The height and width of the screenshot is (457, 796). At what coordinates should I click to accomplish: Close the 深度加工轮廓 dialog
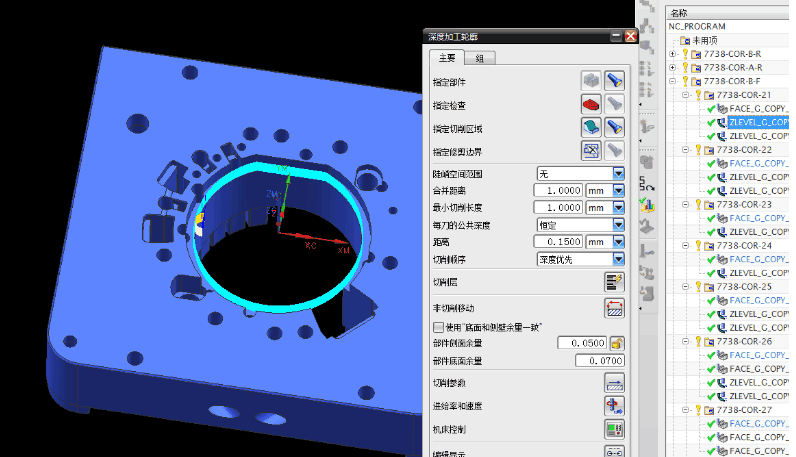[630, 36]
